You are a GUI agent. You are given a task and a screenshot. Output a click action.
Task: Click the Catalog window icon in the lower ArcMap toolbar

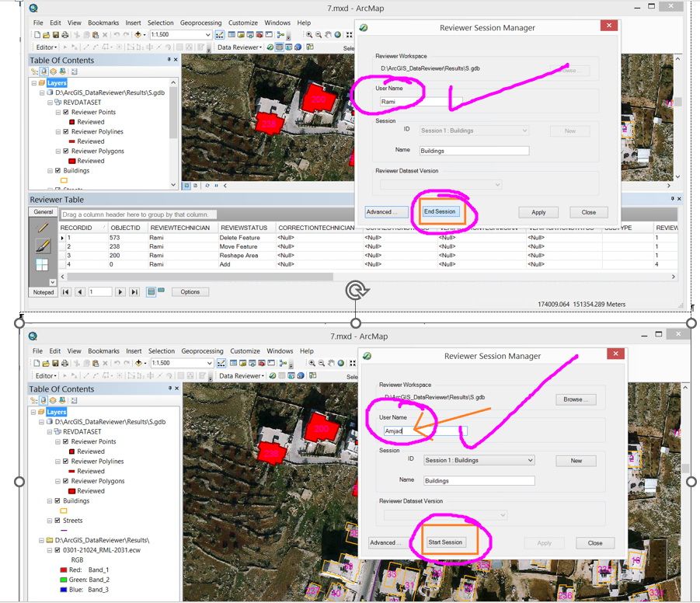tap(243, 363)
